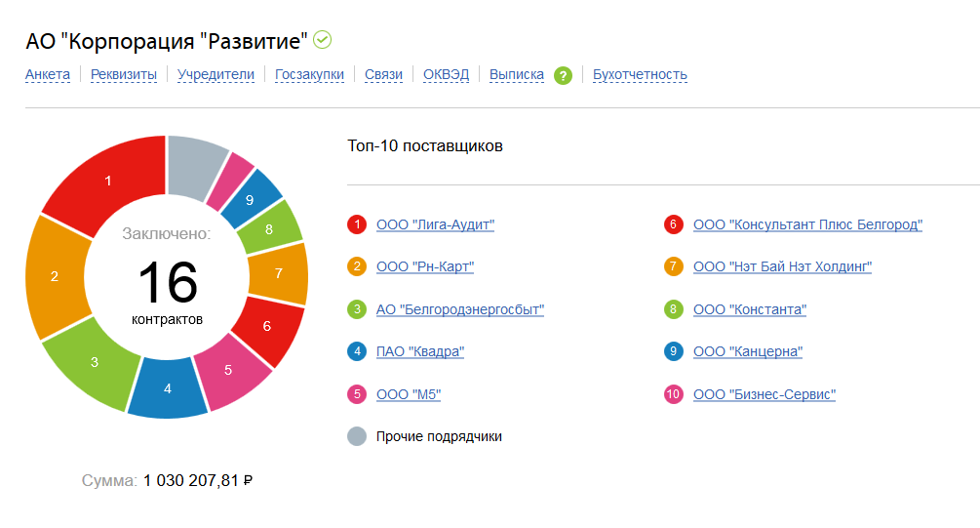Open supplier ООО "Нэт Бай Нэт Холдинг"
Viewport: 980px width, 528px height.
[782, 266]
